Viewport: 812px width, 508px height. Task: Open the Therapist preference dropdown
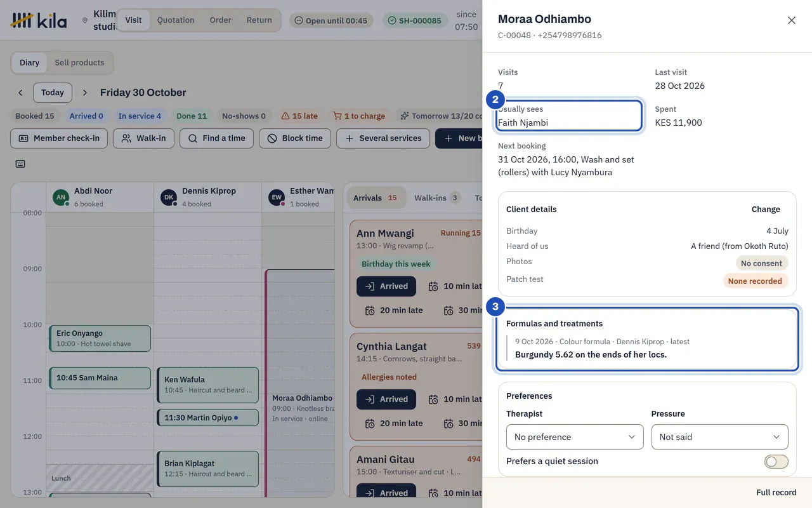(x=575, y=437)
